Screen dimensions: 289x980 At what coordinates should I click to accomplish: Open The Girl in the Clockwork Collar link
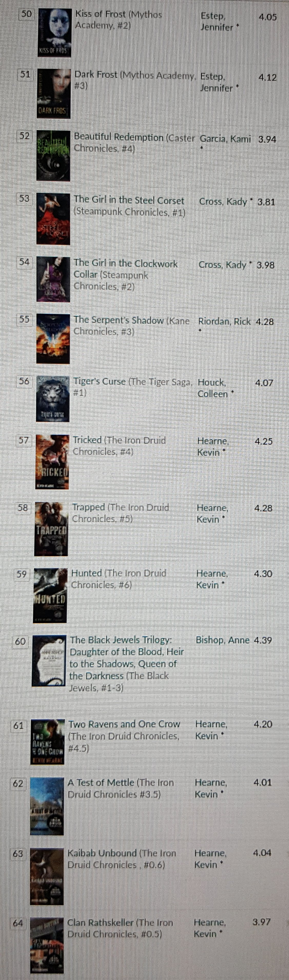[x=125, y=275]
